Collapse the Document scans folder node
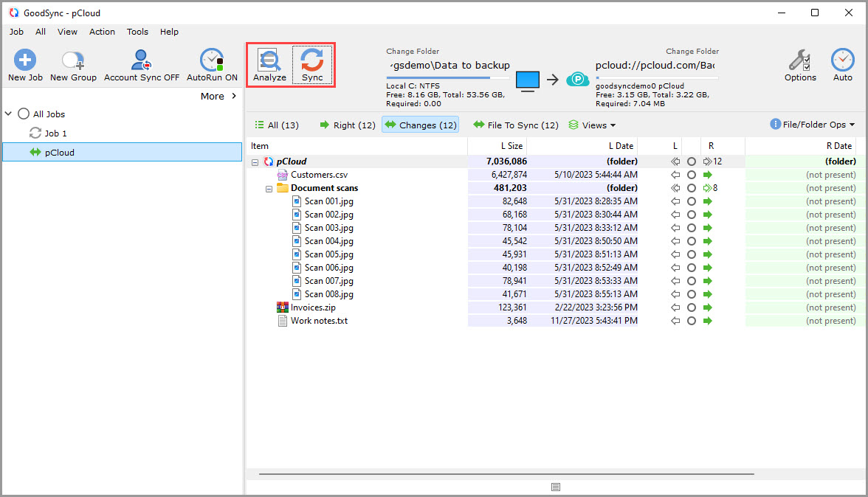 (269, 189)
